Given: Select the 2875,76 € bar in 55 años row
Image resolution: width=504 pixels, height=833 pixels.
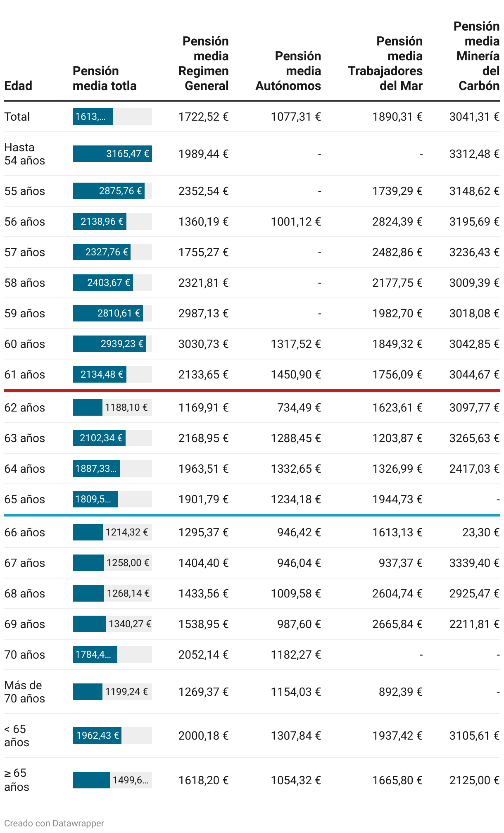Looking at the screenshot, I should click(x=109, y=191).
